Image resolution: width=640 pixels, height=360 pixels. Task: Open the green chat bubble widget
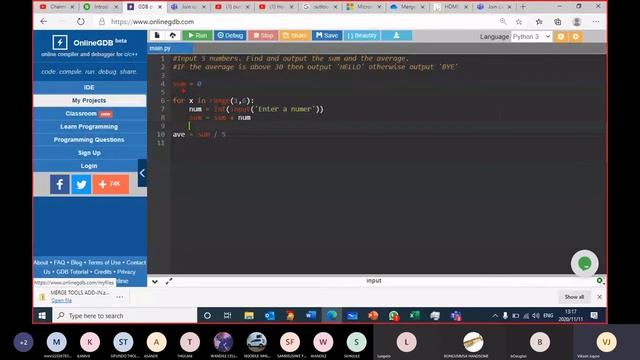point(584,264)
